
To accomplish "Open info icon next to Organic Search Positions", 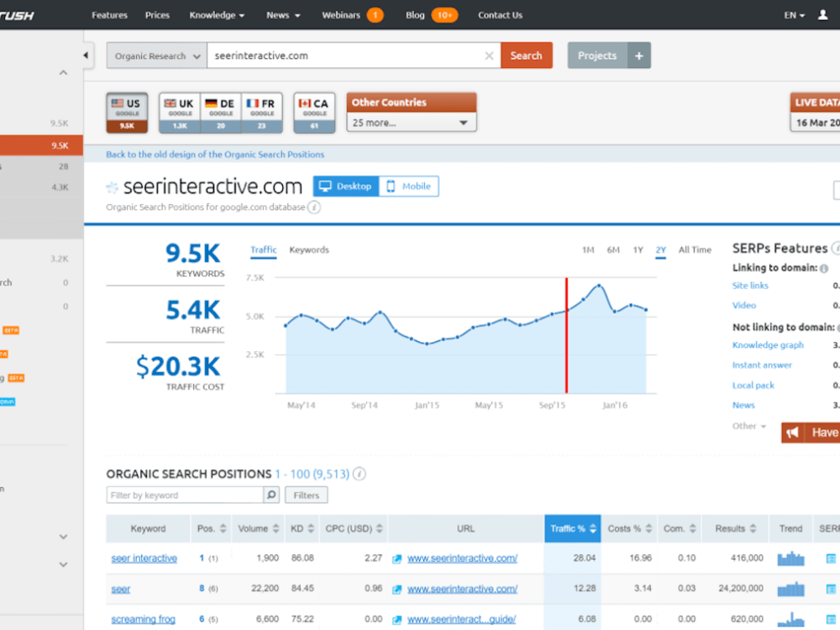I will 360,474.
